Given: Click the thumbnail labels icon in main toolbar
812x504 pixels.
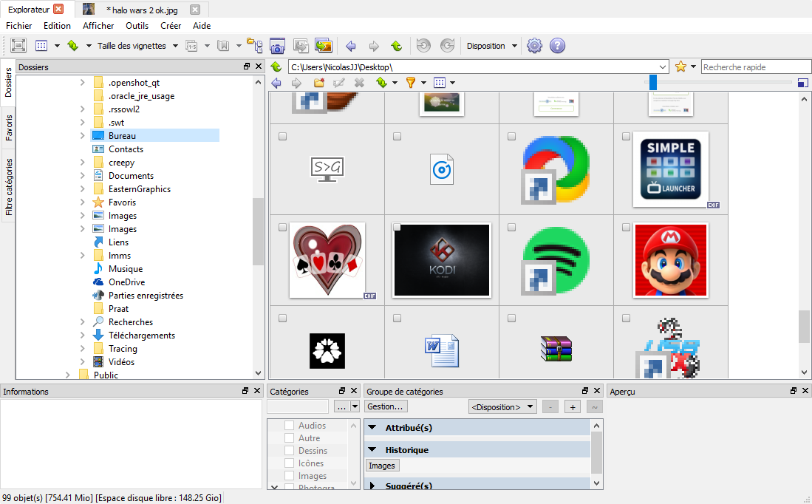Looking at the screenshot, I should [x=191, y=46].
